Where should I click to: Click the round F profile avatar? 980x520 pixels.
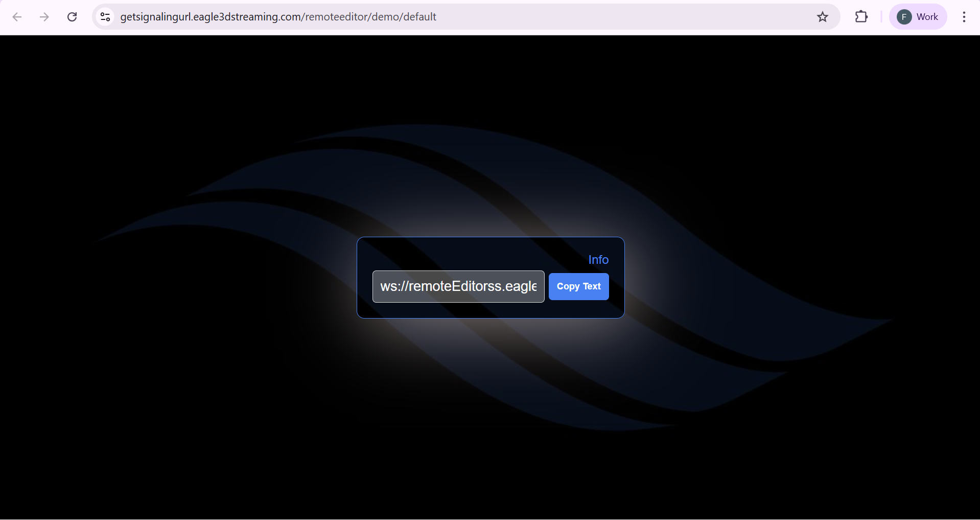point(904,17)
